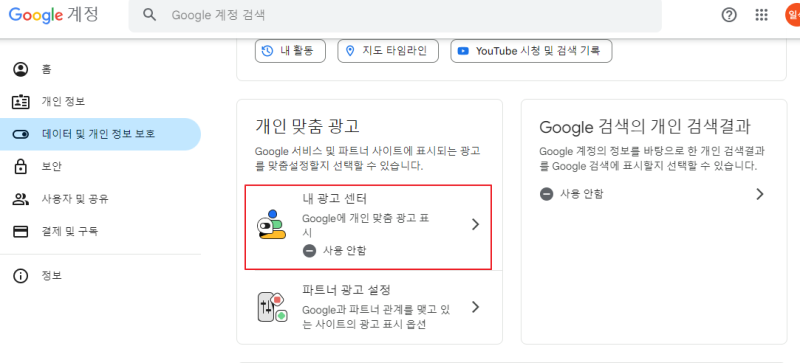The width and height of the screenshot is (800, 363).
Task: Click the 결제 및 구독 card icon
Action: 20,231
